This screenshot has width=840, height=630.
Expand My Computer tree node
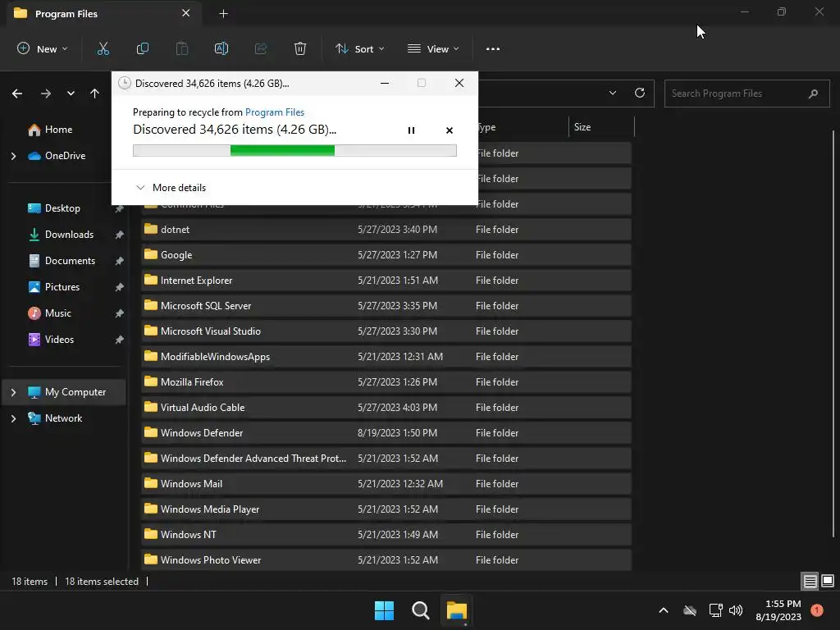coord(13,392)
